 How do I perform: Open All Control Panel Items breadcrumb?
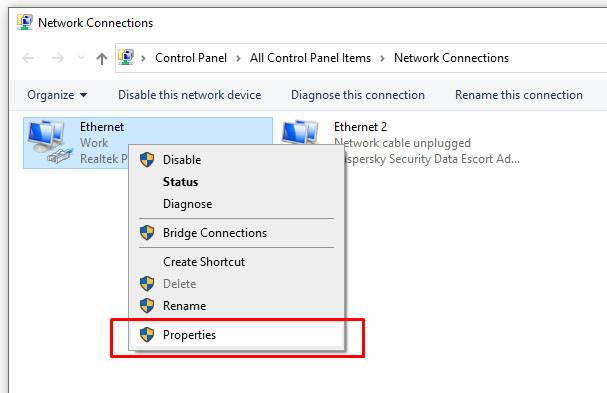[x=310, y=58]
